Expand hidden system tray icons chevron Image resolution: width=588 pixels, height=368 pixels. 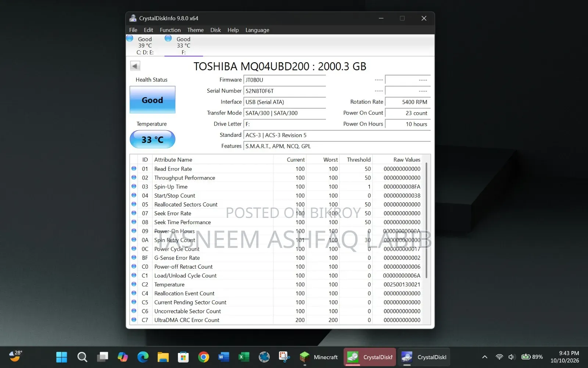(x=485, y=357)
